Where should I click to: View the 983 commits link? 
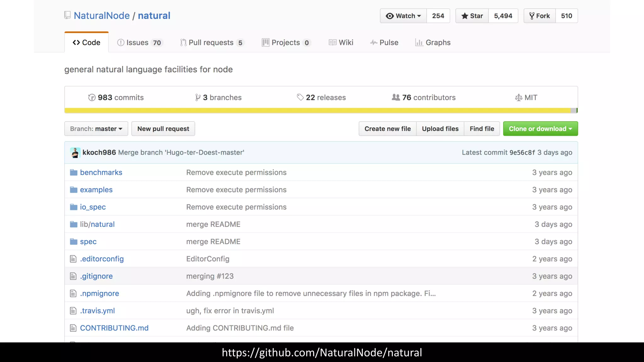point(116,97)
